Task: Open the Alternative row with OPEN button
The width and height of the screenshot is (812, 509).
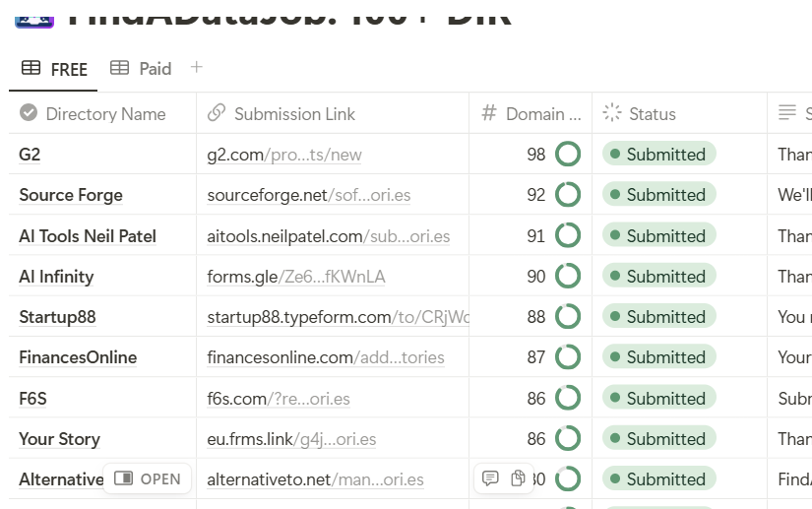Action: pyautogui.click(x=148, y=478)
